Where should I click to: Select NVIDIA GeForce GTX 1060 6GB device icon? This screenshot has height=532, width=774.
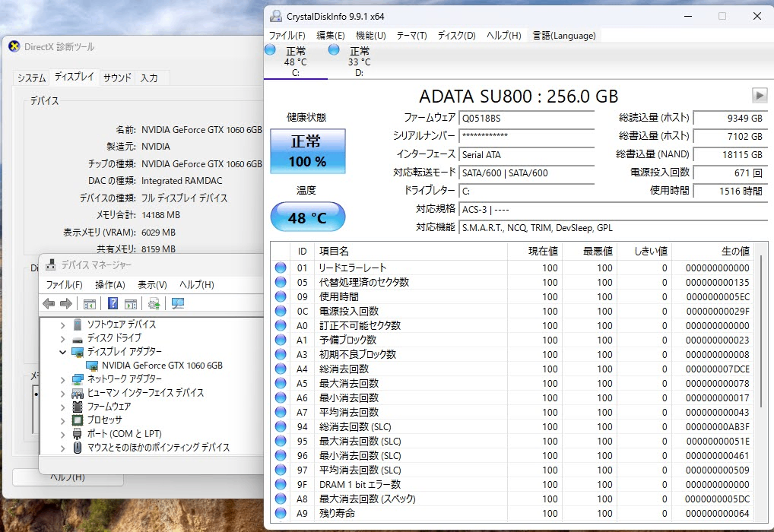92,366
